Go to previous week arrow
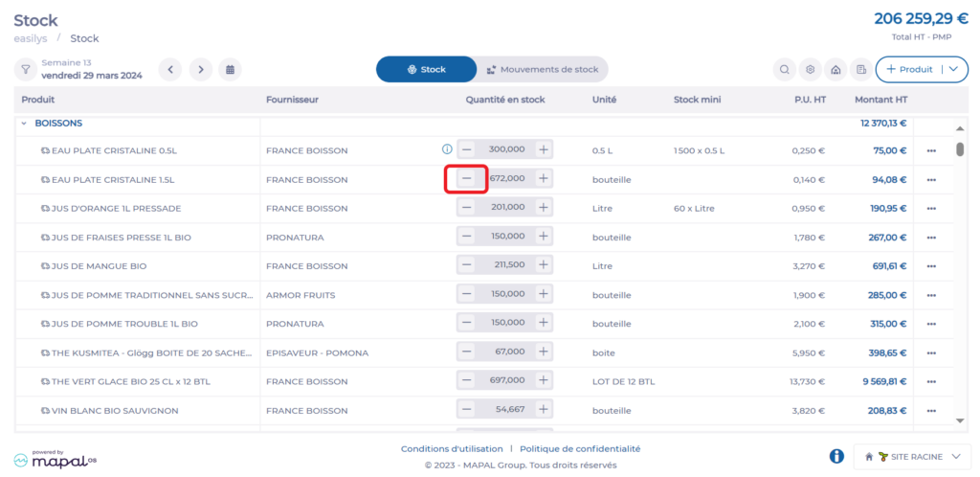The image size is (980, 477). (170, 69)
